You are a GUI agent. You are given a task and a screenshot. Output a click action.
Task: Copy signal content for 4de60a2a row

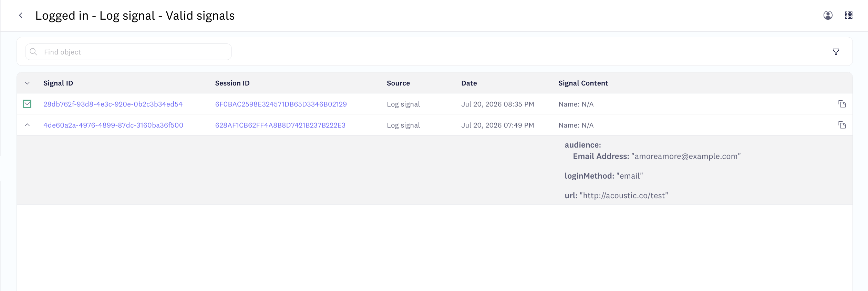pyautogui.click(x=842, y=125)
